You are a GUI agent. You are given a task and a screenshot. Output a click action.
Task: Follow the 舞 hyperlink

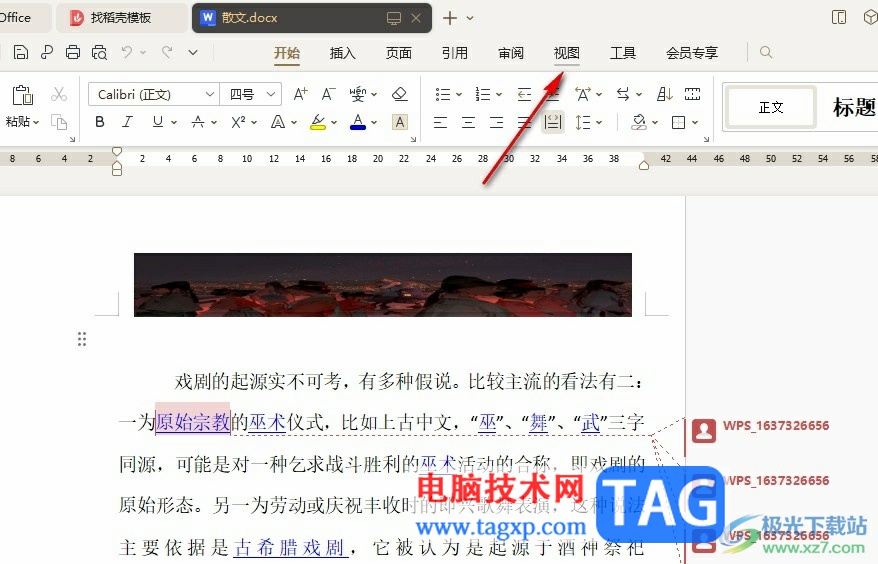539,422
